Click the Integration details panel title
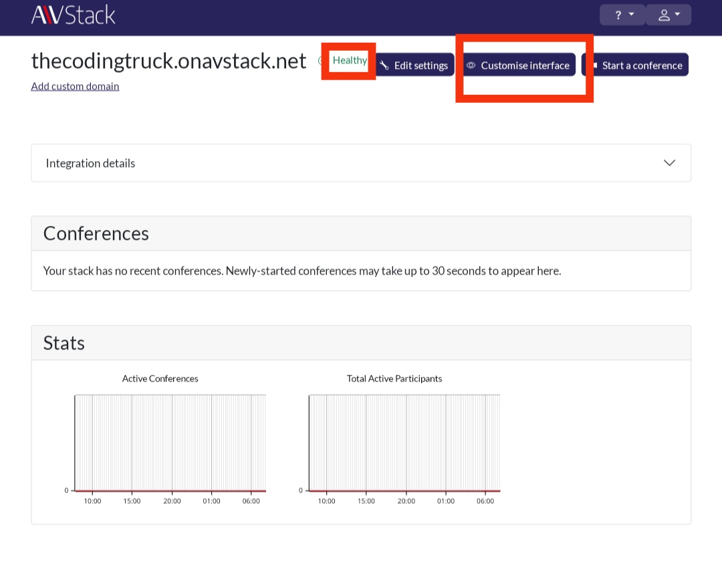Image resolution: width=722 pixels, height=588 pixels. coord(90,163)
